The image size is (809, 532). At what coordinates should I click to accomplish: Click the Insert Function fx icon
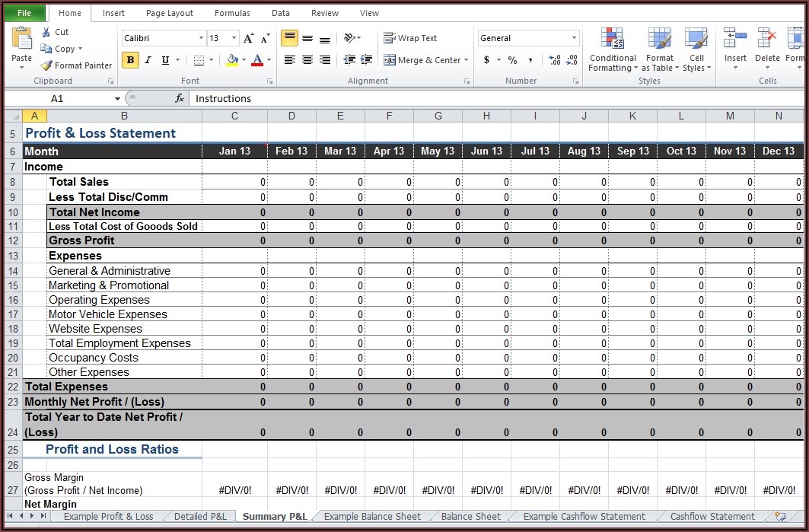coord(180,98)
